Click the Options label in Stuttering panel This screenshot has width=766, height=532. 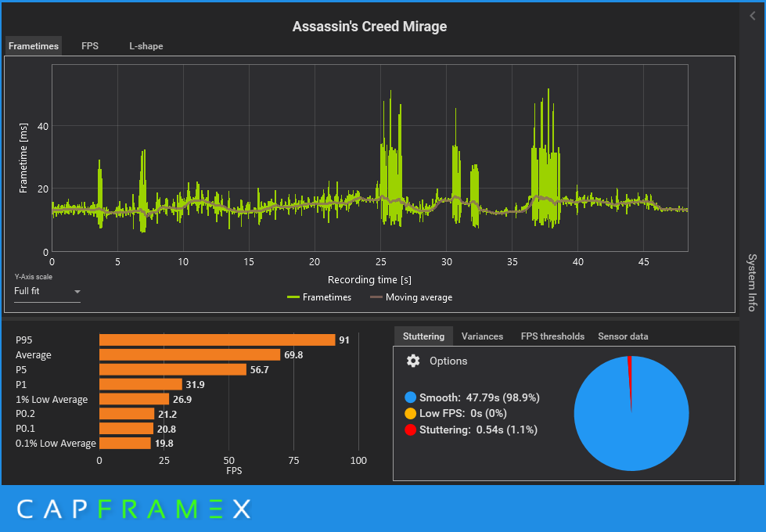click(448, 361)
